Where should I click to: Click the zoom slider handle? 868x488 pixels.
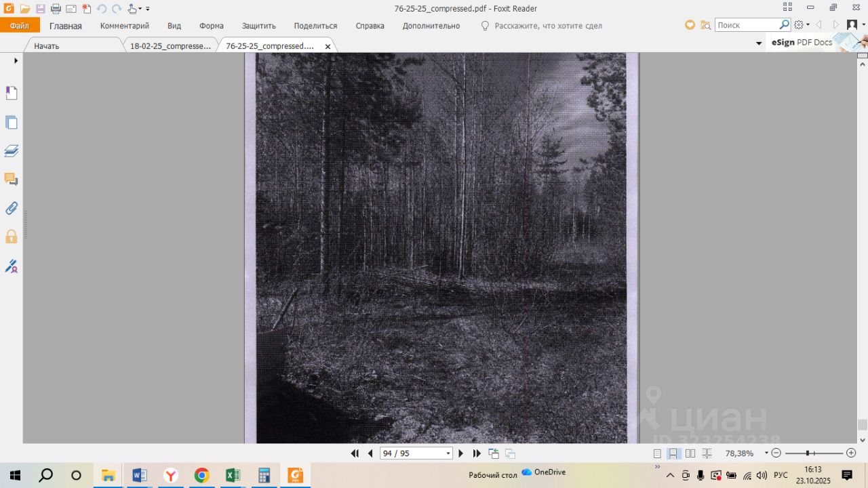pos(808,453)
